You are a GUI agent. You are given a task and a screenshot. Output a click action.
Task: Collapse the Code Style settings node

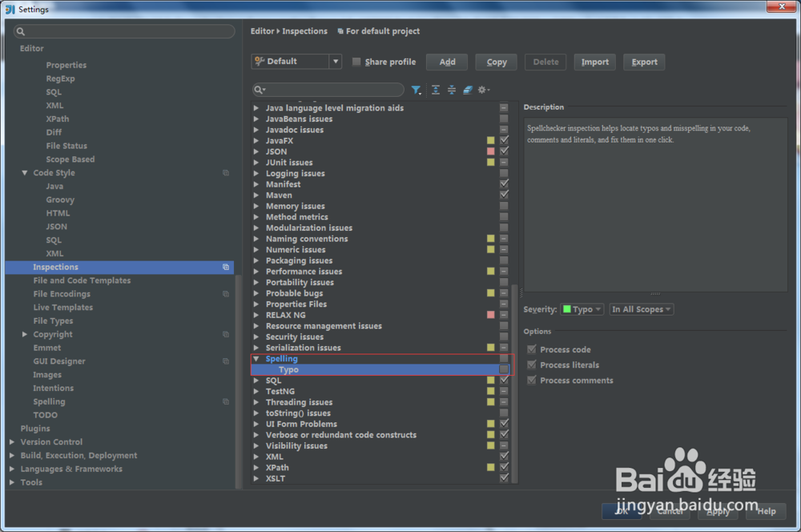point(25,173)
